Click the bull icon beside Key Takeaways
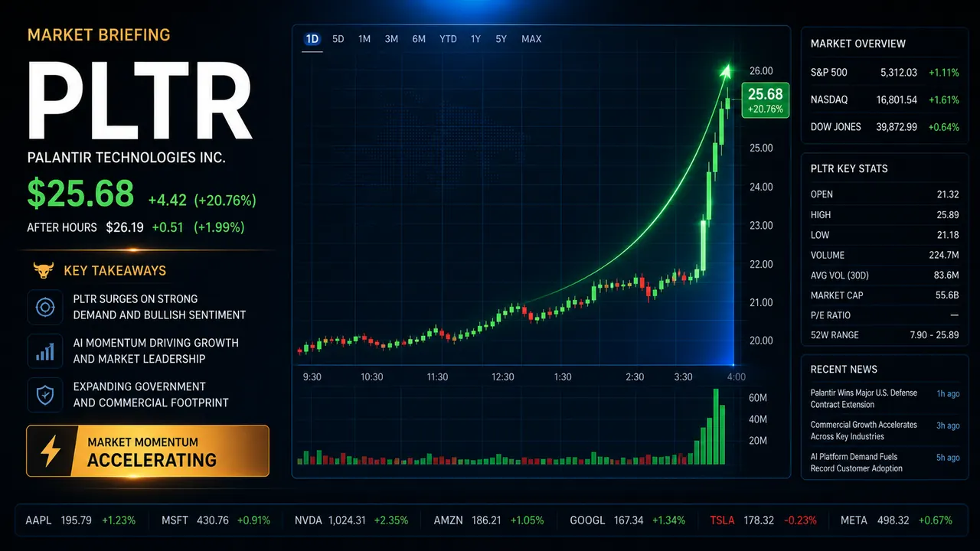This screenshot has height=551, width=980. [43, 270]
